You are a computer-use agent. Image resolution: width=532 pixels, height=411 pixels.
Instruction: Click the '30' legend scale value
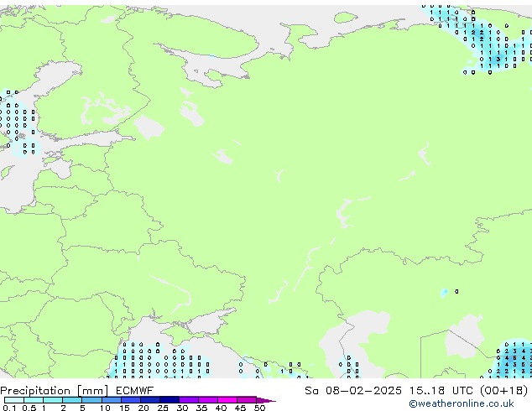pyautogui.click(x=182, y=408)
